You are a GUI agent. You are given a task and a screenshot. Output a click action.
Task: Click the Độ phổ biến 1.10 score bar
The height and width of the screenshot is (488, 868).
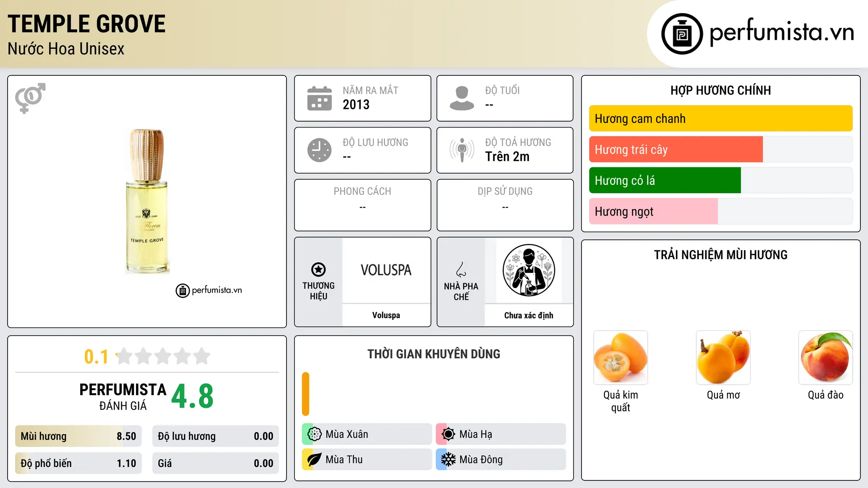pos(78,463)
